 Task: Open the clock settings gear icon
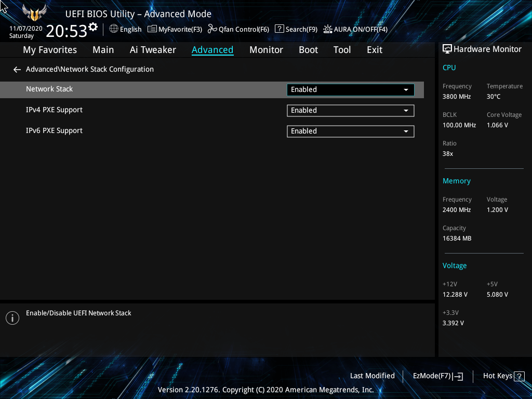(93, 27)
